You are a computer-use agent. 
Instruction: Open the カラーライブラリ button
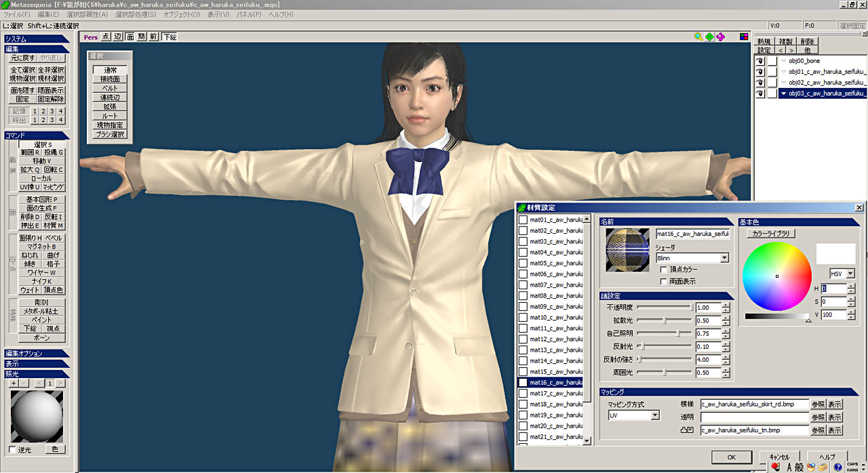pos(771,233)
